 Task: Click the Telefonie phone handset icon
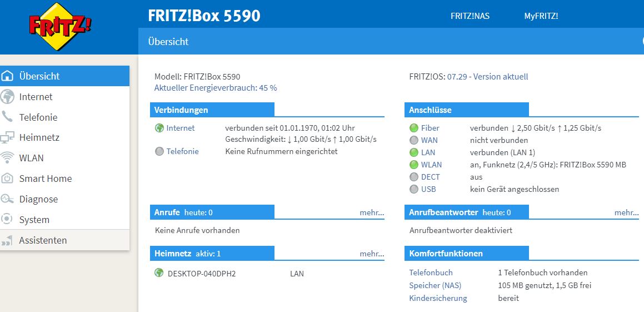click(7, 117)
